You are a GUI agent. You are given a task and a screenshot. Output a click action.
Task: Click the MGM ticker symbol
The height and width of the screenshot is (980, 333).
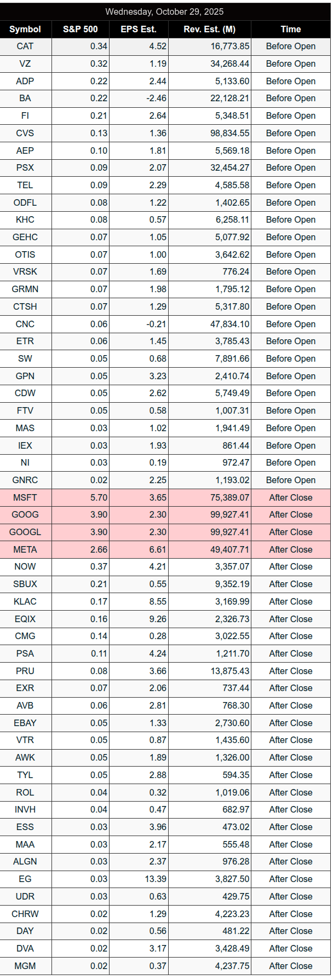click(x=25, y=966)
